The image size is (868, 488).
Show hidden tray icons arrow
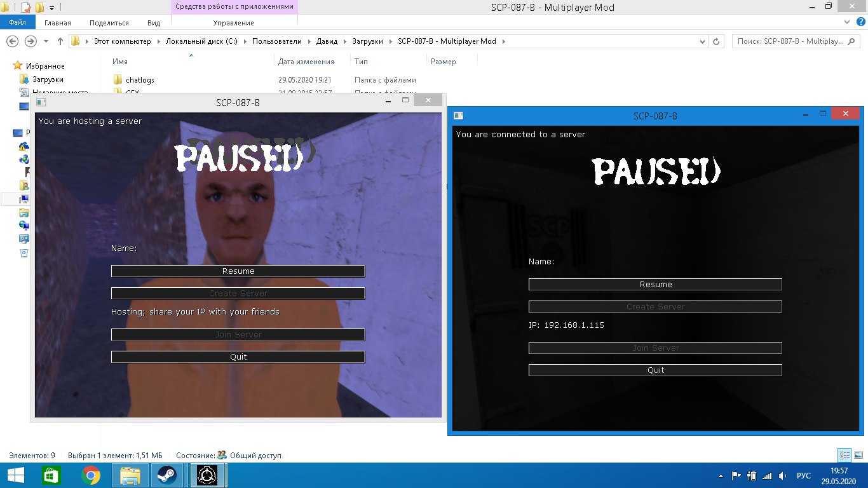click(721, 475)
